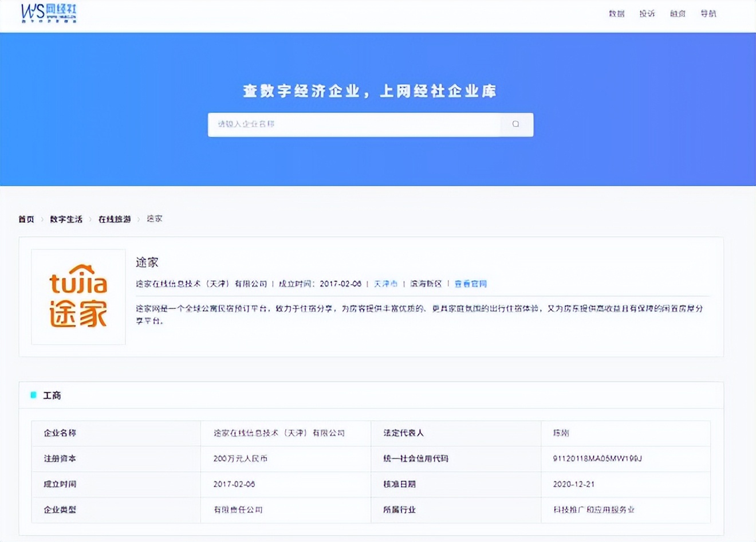Screen dimensions: 756x542
Task: Go to 融资 in the header
Action: (x=678, y=14)
